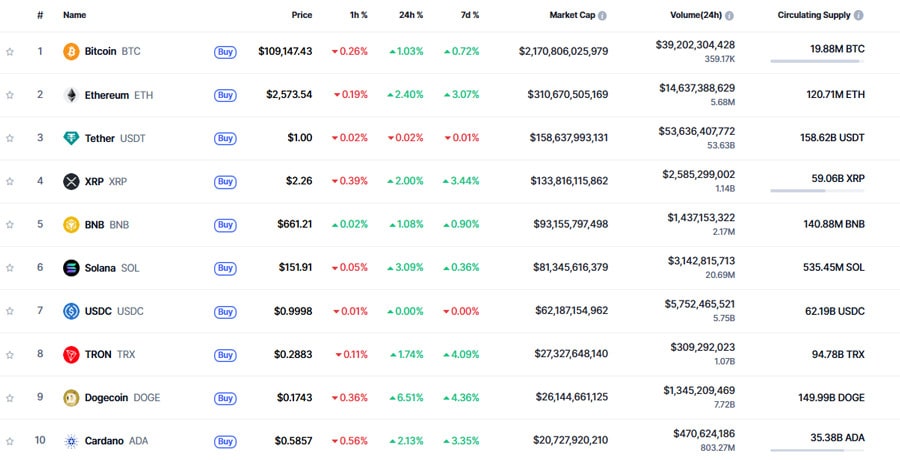Click USDC volume $5,752,465,521
Screen dimensions: 900x460
tap(700, 304)
